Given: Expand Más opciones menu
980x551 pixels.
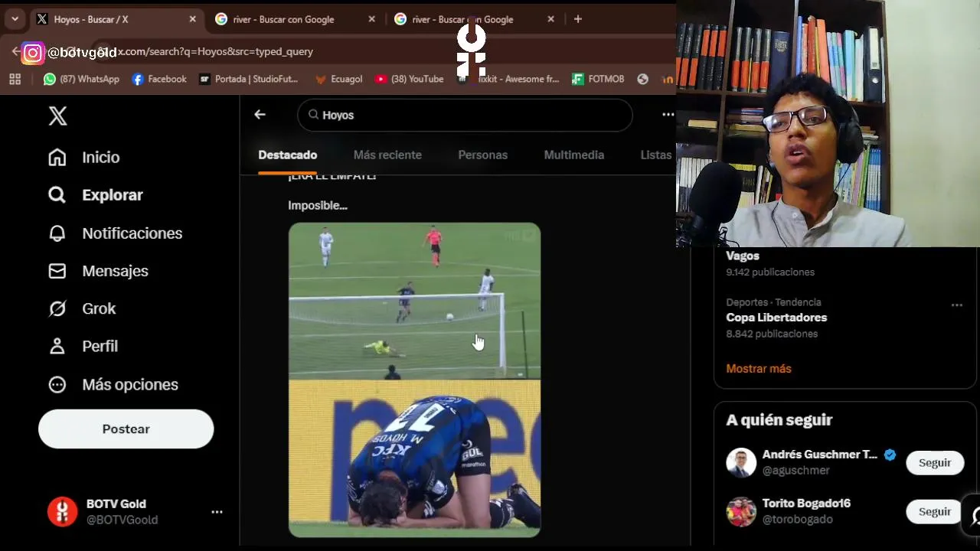Looking at the screenshot, I should 113,384.
